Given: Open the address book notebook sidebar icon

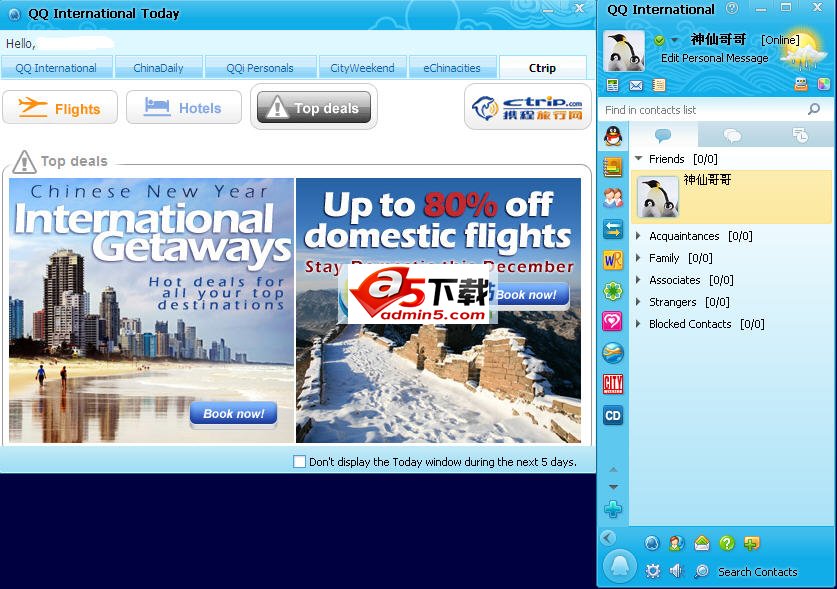Looking at the screenshot, I should [613, 167].
